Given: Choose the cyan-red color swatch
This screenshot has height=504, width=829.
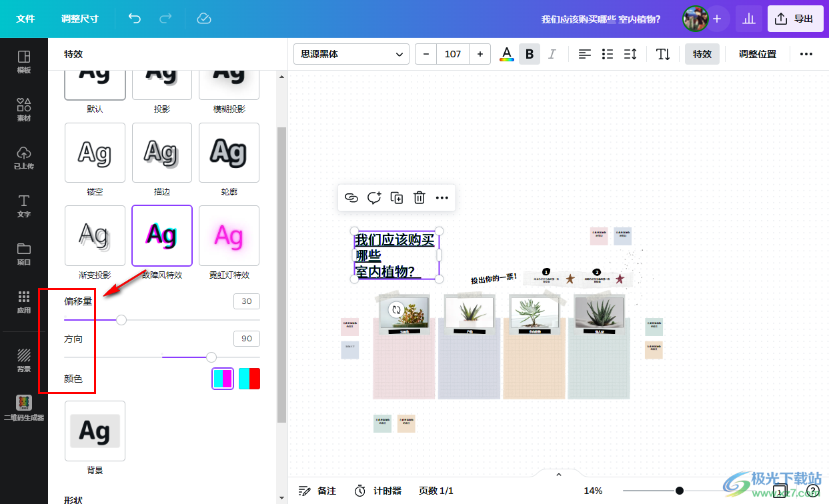Looking at the screenshot, I should click(249, 379).
